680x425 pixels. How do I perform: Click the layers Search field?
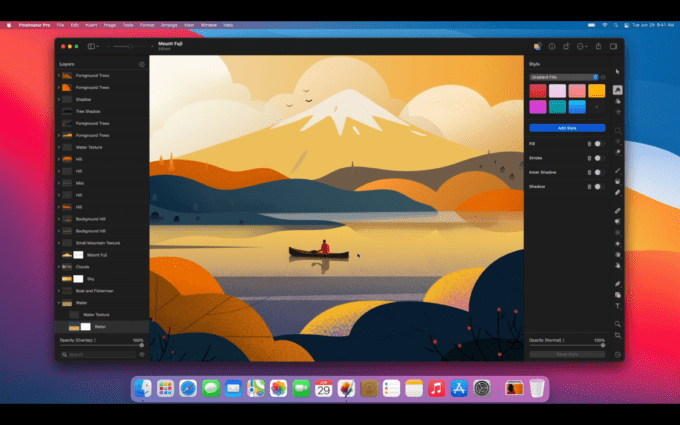100,354
